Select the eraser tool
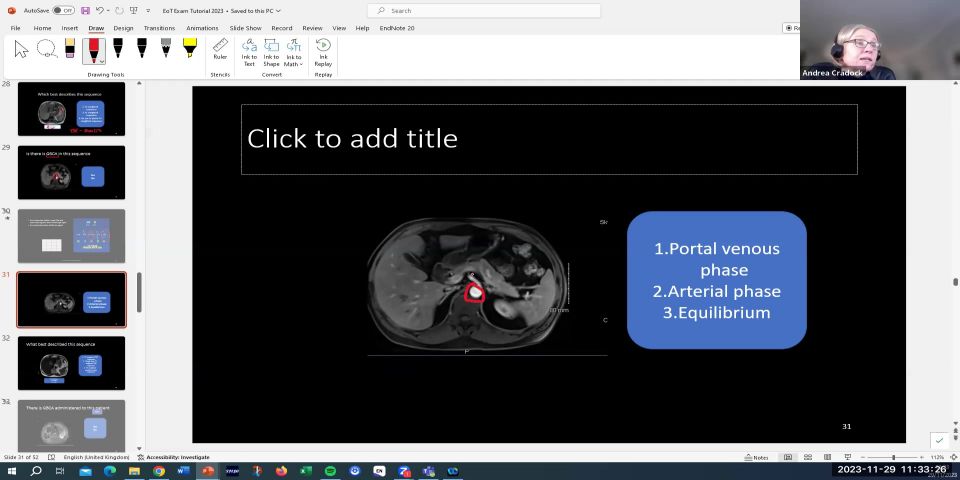Viewport: 960px width, 480px height. 70,49
